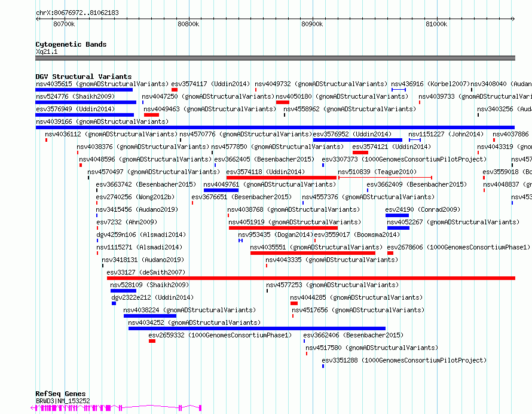The image size is (532, 414).
Task: Click nsv4034252 variant label
Action: tap(194, 322)
